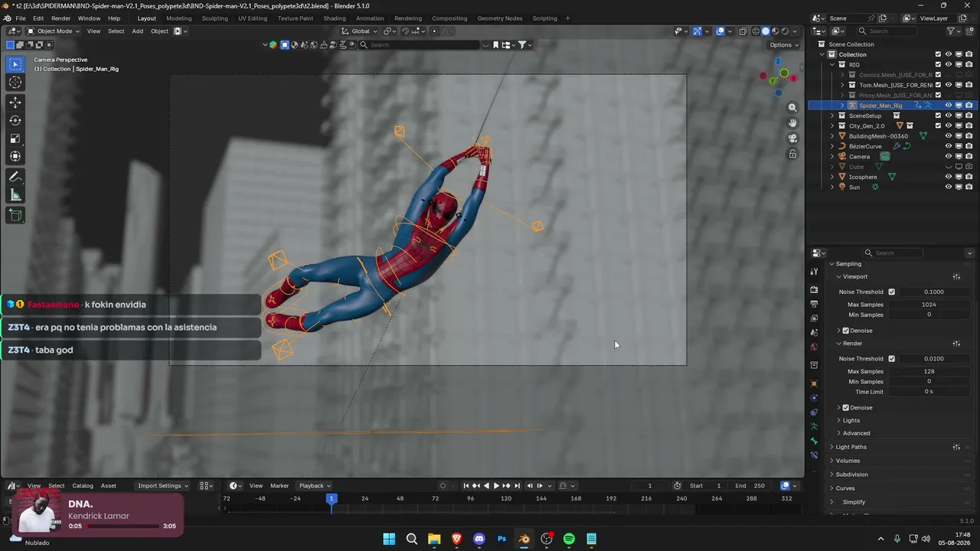Click the Blender logo menu icon
980x551 pixels.
pyautogui.click(x=7, y=18)
